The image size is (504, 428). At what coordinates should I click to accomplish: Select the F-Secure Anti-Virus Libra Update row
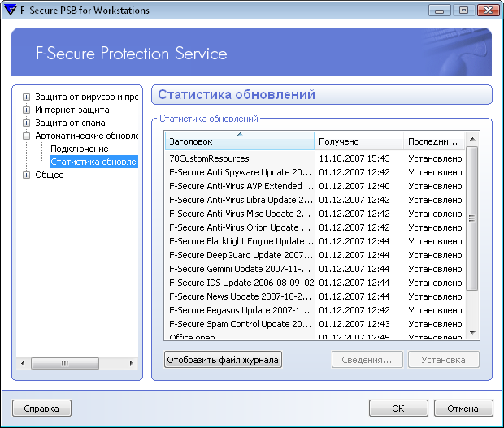pyautogui.click(x=315, y=200)
